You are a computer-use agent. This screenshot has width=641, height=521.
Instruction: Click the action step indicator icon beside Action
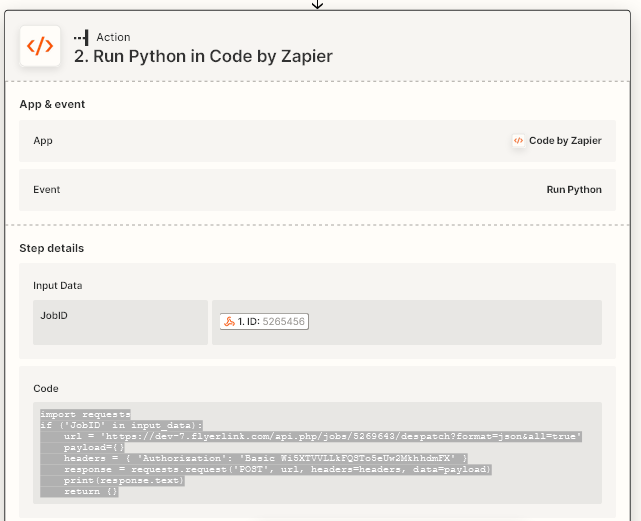pyautogui.click(x=81, y=37)
